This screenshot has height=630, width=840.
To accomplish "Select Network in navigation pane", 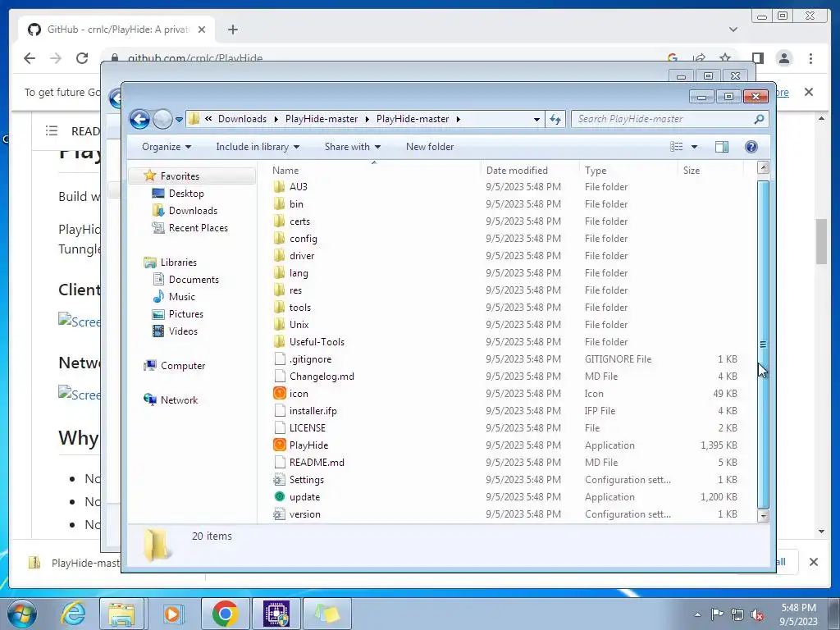I will (x=179, y=399).
